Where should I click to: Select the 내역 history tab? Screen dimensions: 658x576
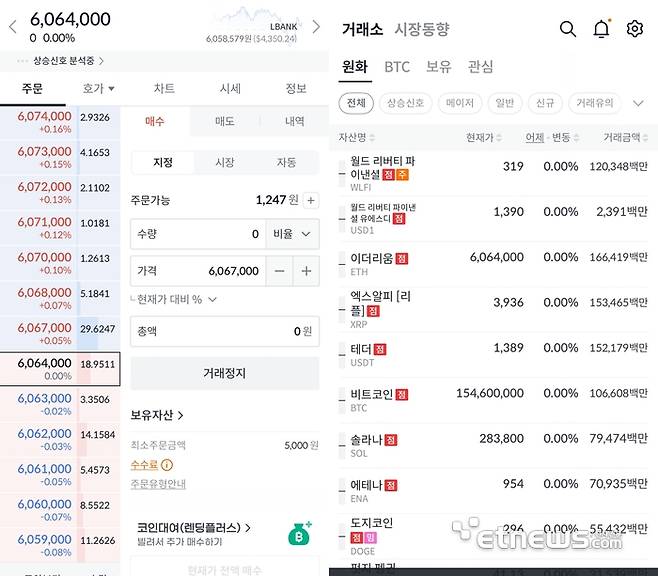(x=295, y=121)
